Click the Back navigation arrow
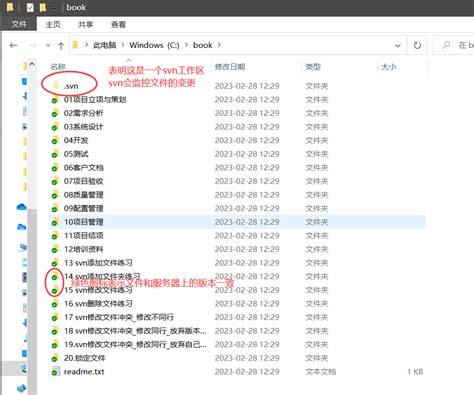This screenshot has height=395, width=474. (x=13, y=45)
